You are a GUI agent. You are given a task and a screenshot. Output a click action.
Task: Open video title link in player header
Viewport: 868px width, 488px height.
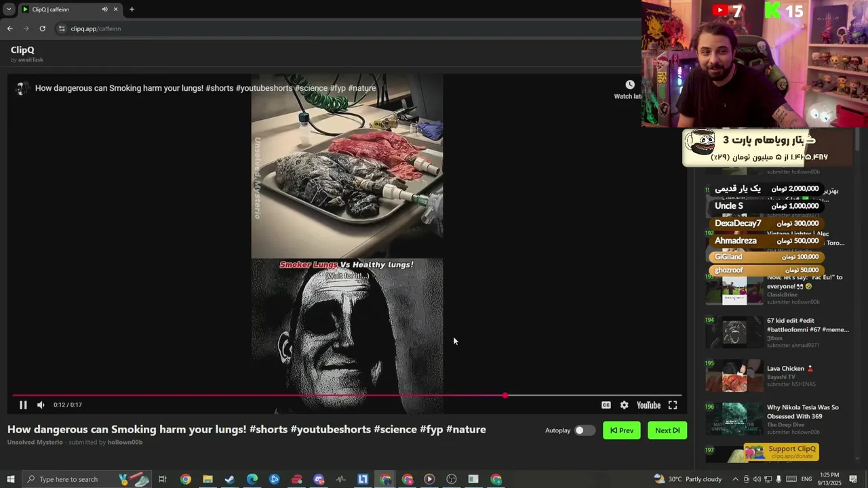(205, 88)
